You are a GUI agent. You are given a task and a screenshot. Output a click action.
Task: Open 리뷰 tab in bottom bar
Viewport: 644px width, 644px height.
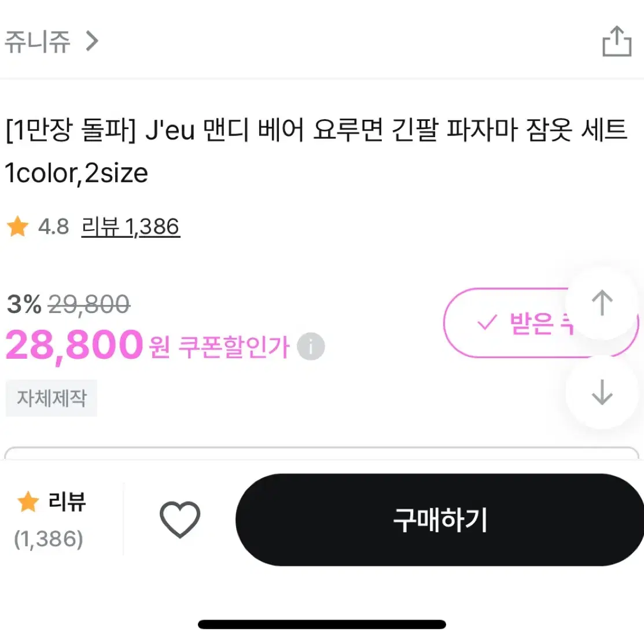(50, 520)
